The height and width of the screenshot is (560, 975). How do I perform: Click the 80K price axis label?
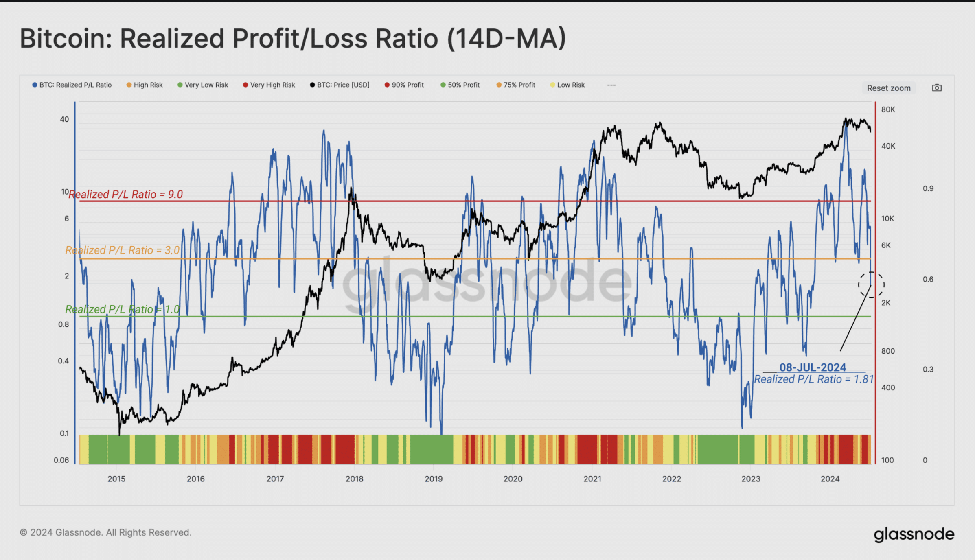pos(888,109)
